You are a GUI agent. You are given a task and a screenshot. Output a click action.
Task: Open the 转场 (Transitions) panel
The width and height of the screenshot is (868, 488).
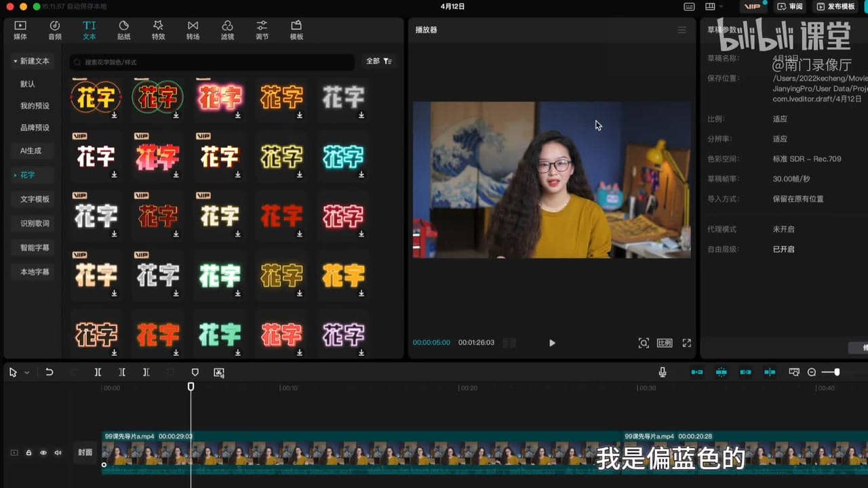coord(193,30)
